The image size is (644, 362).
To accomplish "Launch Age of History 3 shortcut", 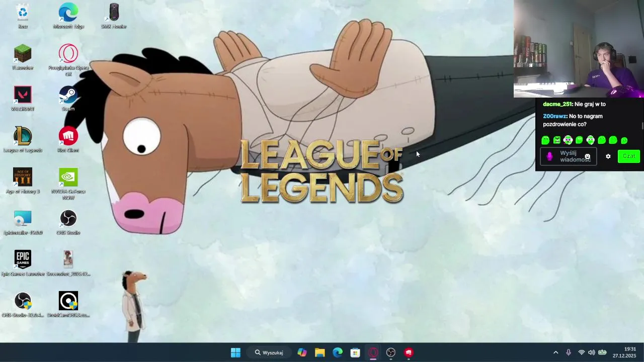I will (x=23, y=181).
